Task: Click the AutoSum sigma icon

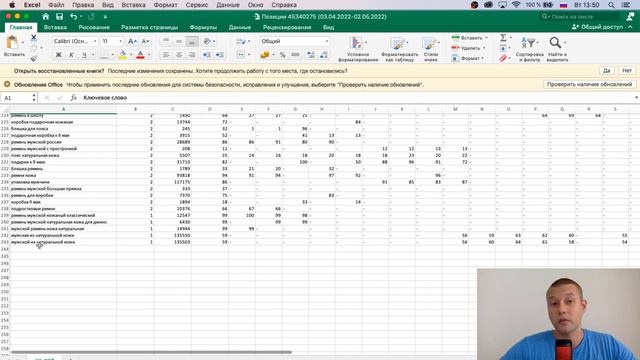Action: pyautogui.click(x=503, y=38)
